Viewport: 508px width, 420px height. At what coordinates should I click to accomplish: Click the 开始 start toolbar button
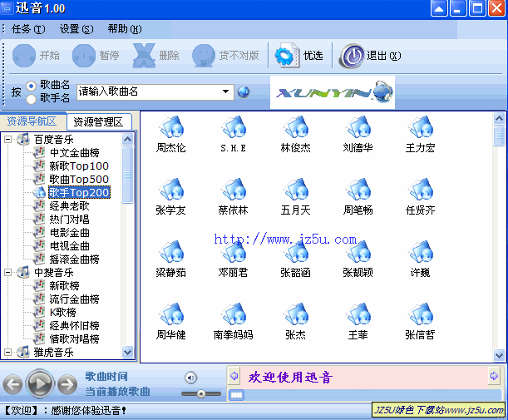36,56
